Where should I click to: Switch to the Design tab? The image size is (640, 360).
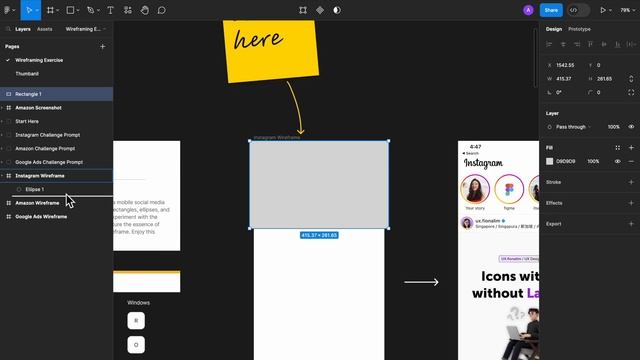click(x=553, y=29)
